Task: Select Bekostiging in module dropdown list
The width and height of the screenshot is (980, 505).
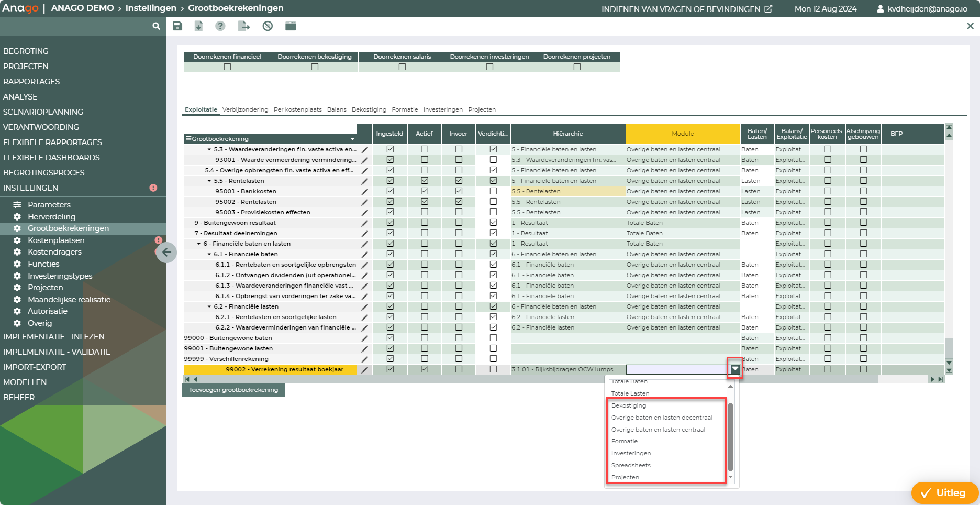Action: click(629, 405)
